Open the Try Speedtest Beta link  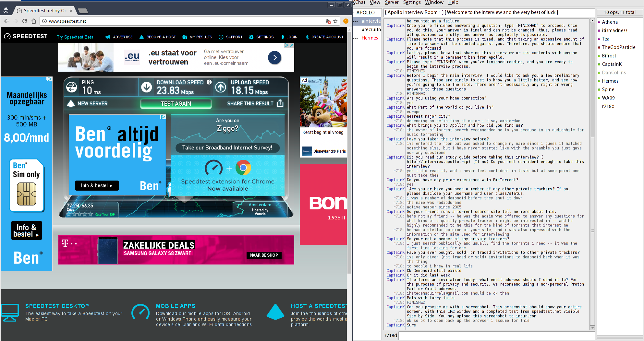(x=75, y=37)
